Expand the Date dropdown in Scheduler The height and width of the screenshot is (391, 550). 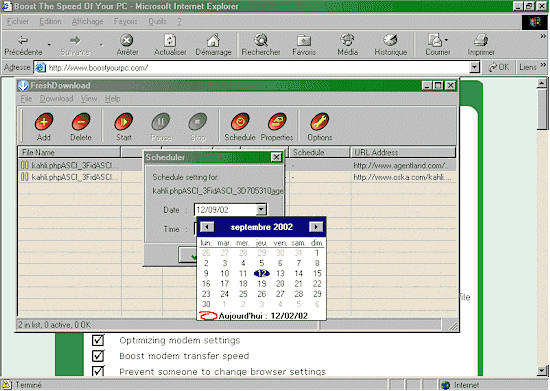tap(261, 210)
